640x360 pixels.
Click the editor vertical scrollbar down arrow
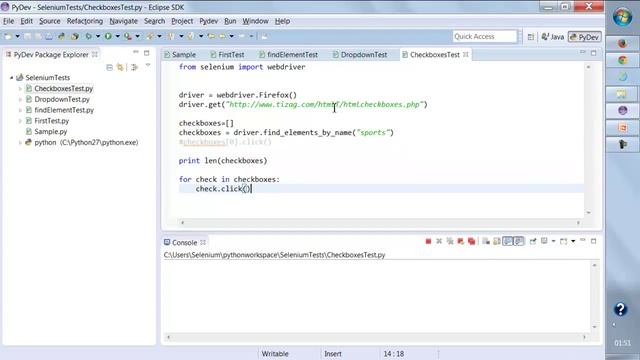(589, 213)
